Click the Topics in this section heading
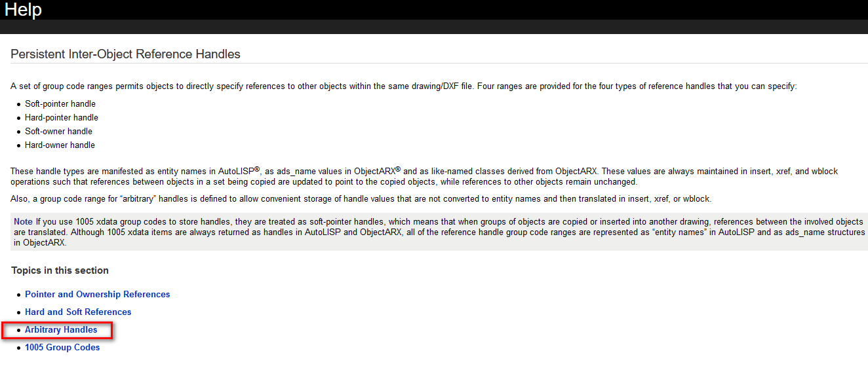The width and height of the screenshot is (868, 368). [60, 270]
